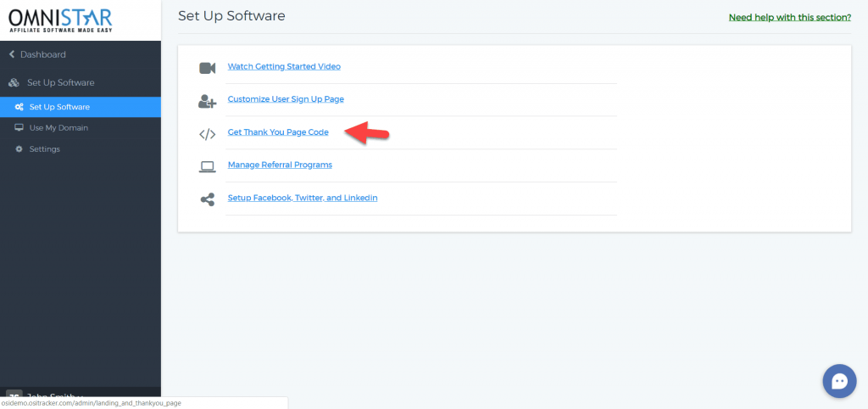The height and width of the screenshot is (409, 868).
Task: Click the Set Up Software cubes icon
Action: (14, 82)
